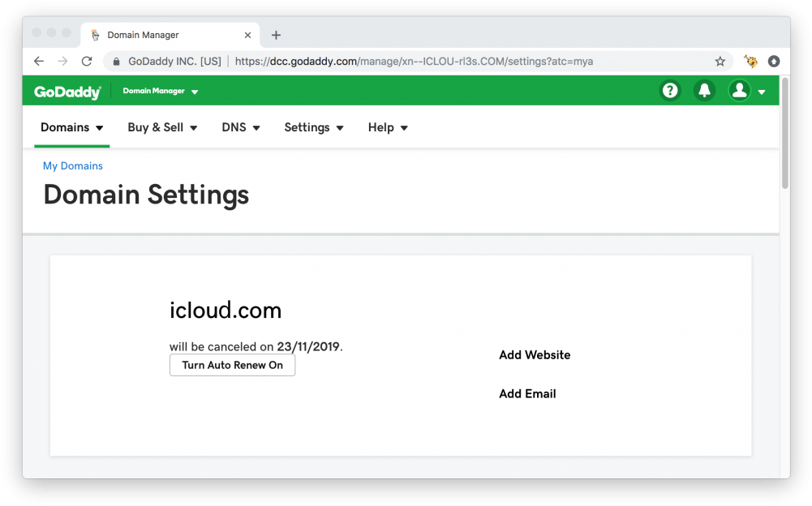This screenshot has height=506, width=812.
Task: Click the GoDaddy logo
Action: [67, 91]
